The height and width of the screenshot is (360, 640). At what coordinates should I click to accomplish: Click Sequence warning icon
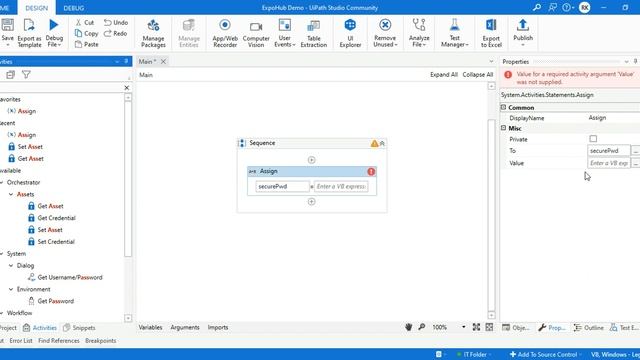point(374,143)
